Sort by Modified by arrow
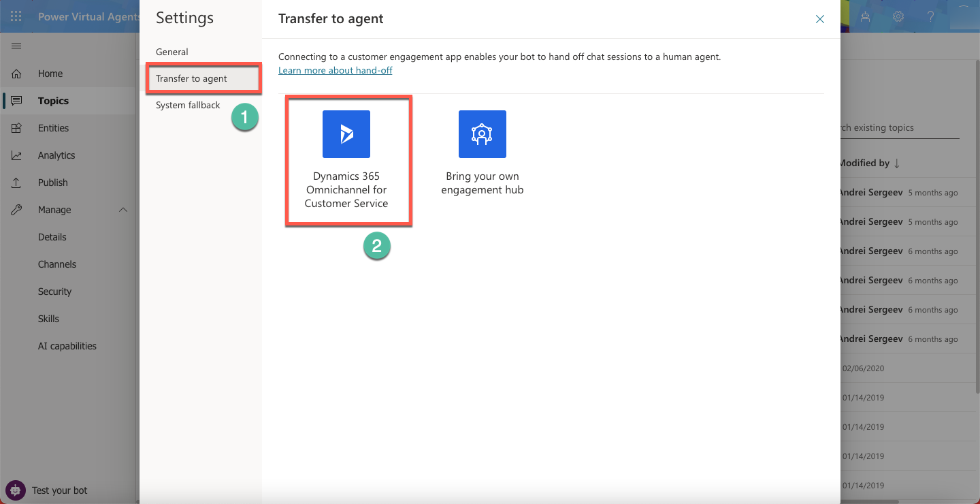980x504 pixels. click(x=897, y=163)
